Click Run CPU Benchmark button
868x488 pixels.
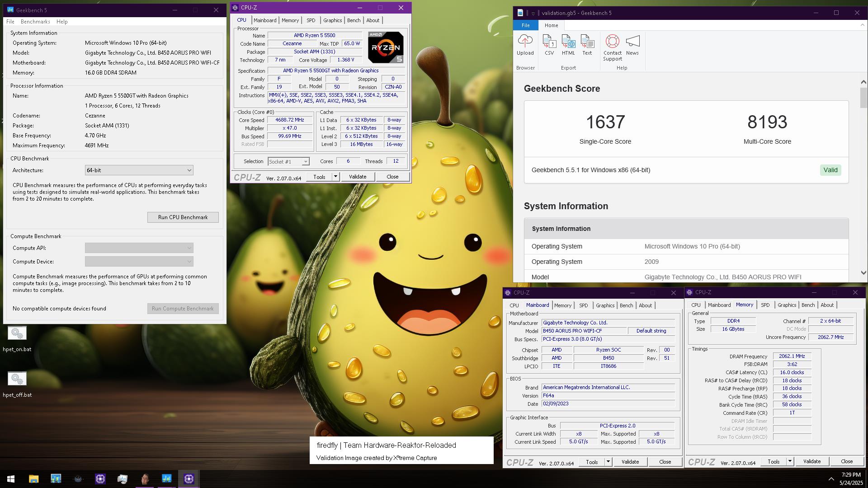[183, 217]
